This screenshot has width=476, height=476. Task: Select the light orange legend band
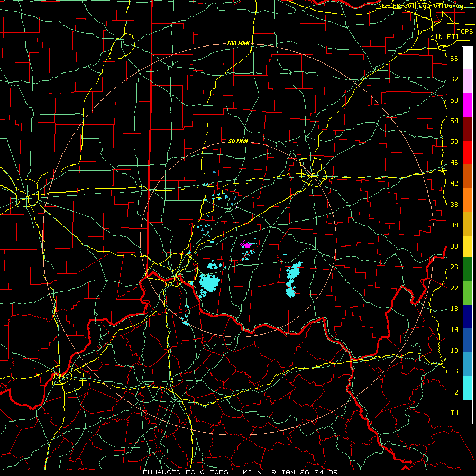click(x=467, y=200)
